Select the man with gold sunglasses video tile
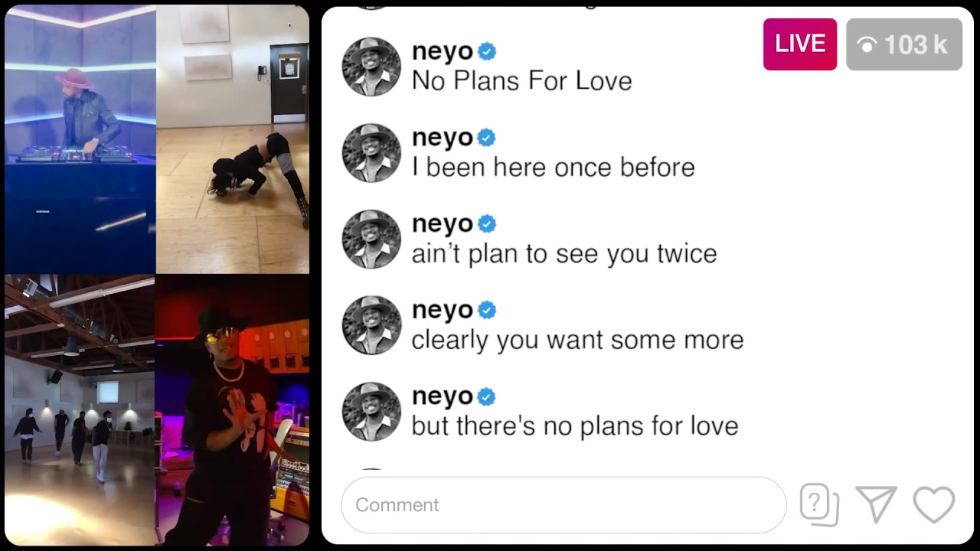 233,410
